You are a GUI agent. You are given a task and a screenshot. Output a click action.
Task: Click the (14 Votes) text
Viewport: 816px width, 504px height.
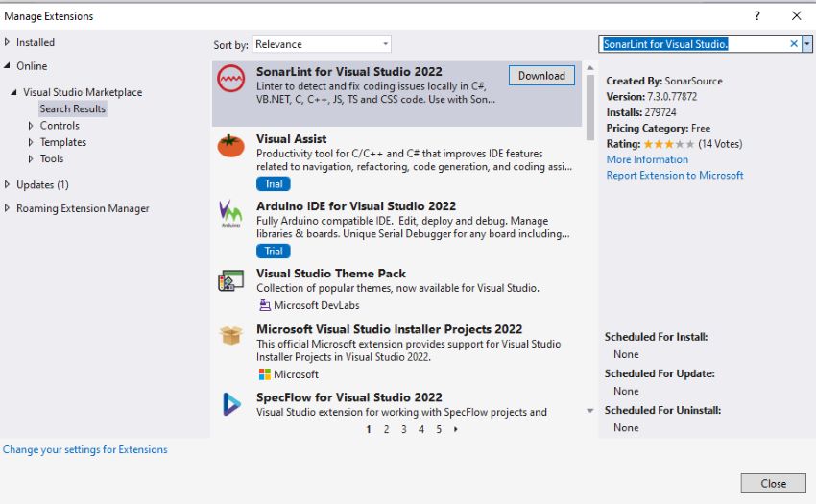tap(720, 144)
